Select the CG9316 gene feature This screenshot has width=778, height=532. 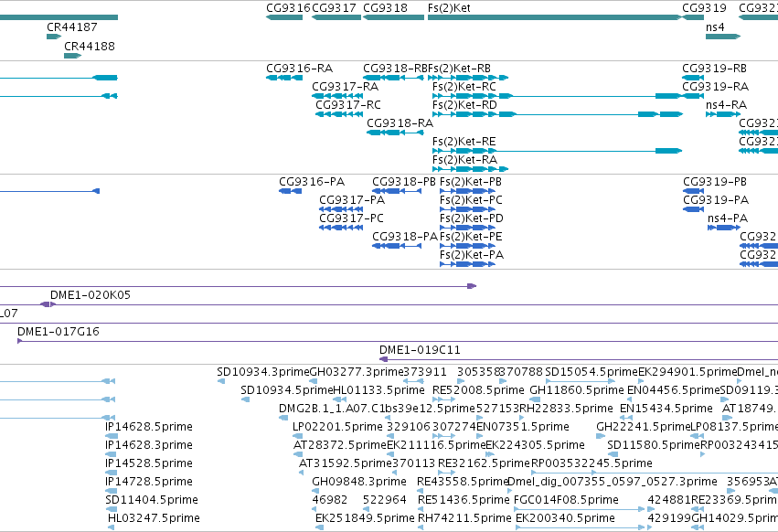click(x=284, y=17)
